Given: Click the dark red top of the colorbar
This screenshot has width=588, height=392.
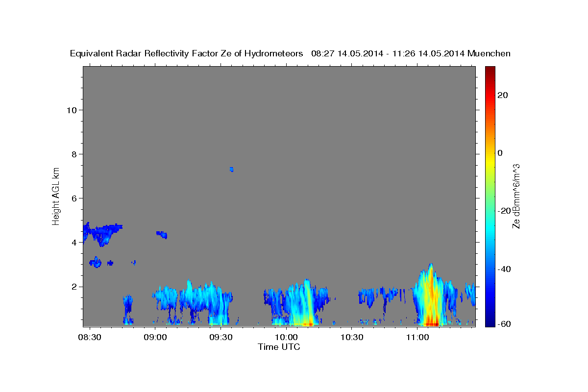Looking at the screenshot, I should point(490,70).
